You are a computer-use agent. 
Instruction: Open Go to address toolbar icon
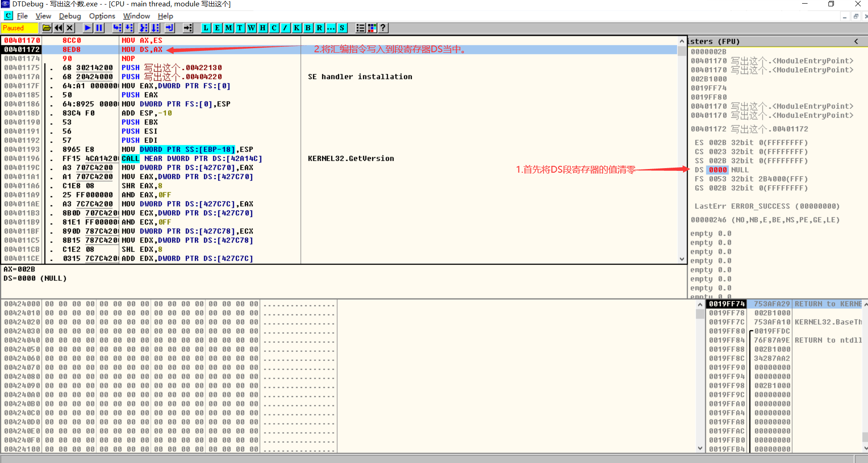pyautogui.click(x=188, y=28)
